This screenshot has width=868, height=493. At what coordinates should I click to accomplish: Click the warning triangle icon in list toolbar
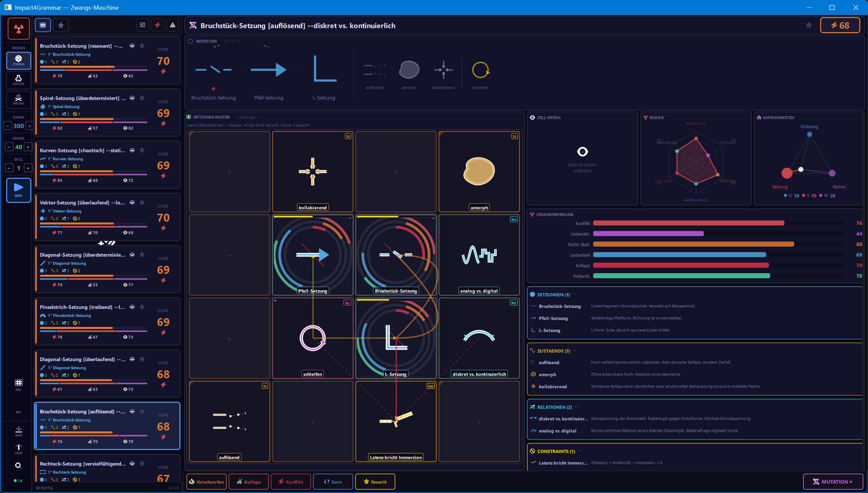tap(173, 25)
